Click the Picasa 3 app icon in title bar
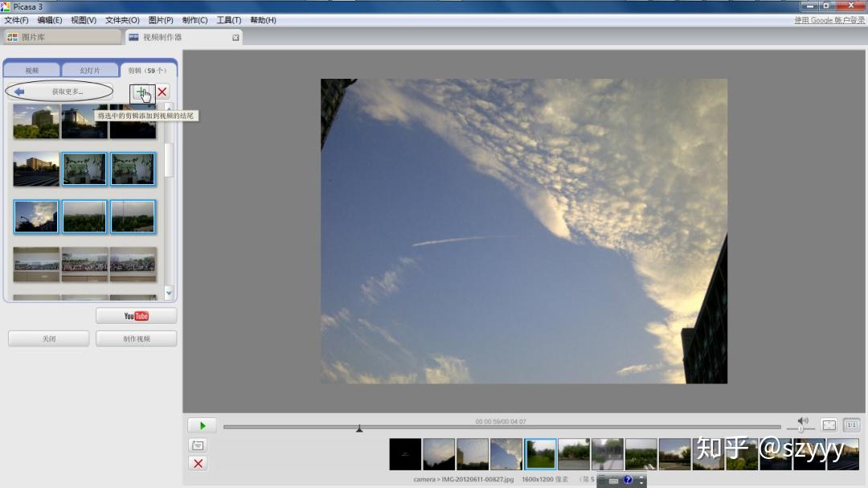Viewport: 868px width, 488px height. tap(6, 6)
